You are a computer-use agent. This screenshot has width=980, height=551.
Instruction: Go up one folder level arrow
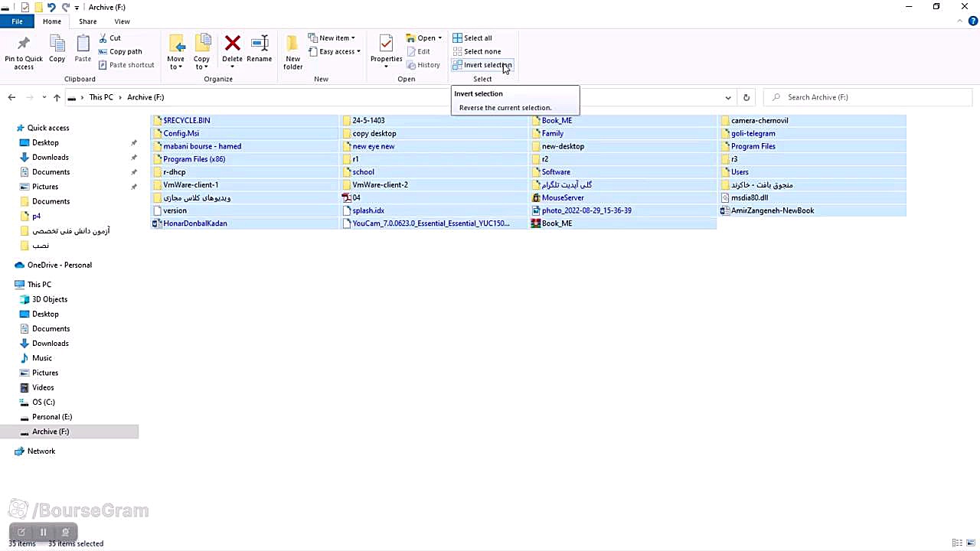click(x=57, y=97)
